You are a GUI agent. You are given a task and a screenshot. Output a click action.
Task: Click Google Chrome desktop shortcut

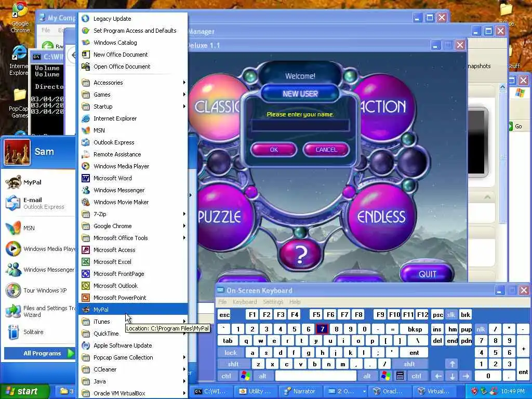[x=20, y=18]
